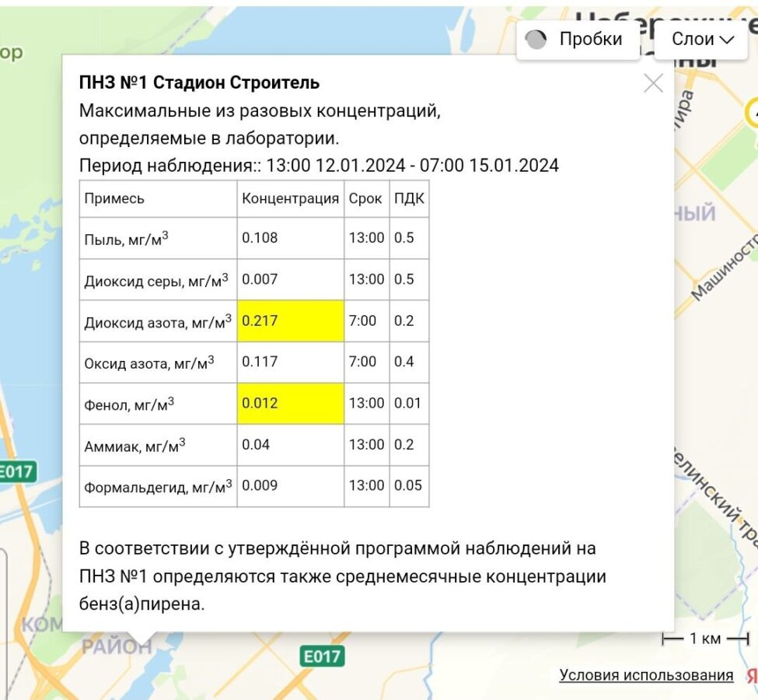Viewport: 758px width, 700px height.
Task: Click the chevron arrow in Слои button
Action: tap(728, 40)
